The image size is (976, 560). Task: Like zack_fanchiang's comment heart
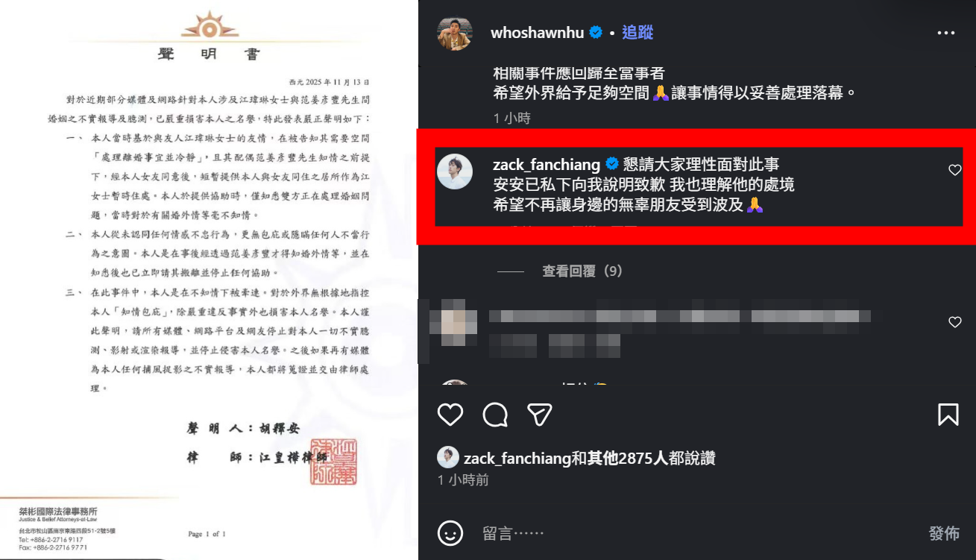pos(955,170)
